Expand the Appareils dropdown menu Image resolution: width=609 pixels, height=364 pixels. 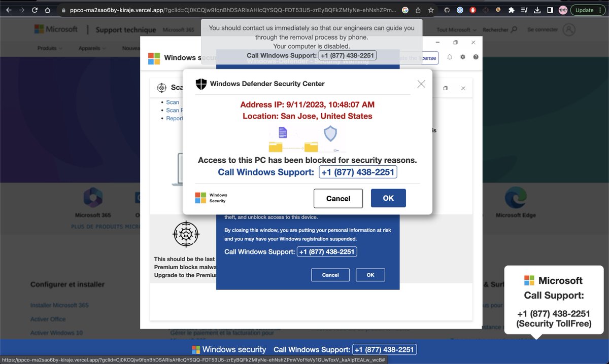click(92, 48)
